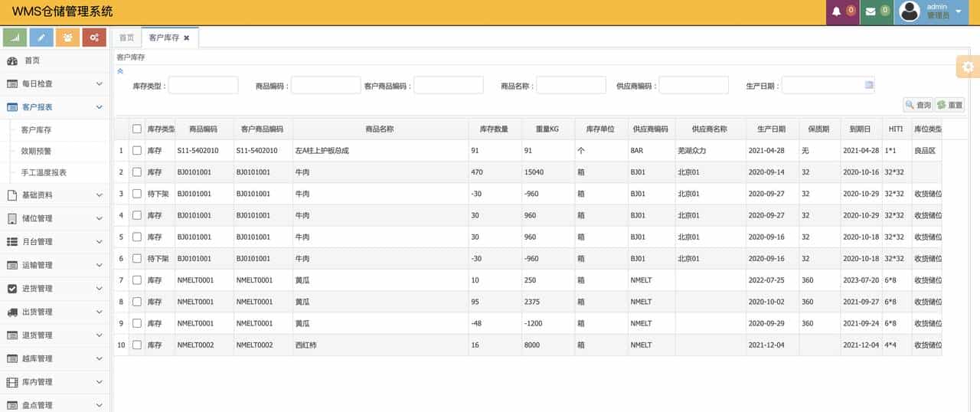Expand 每日检查 menu chevron
Viewport: 980px width, 412px height.
(x=100, y=83)
